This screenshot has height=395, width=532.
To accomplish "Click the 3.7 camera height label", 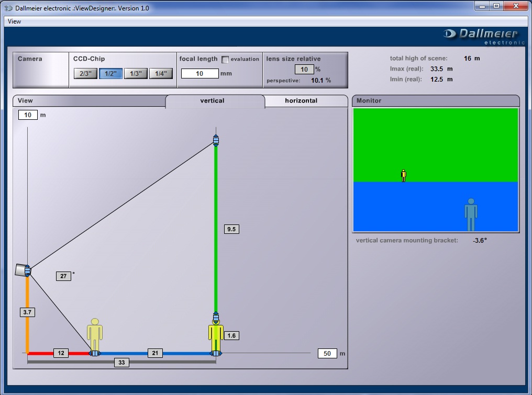I will tap(27, 312).
